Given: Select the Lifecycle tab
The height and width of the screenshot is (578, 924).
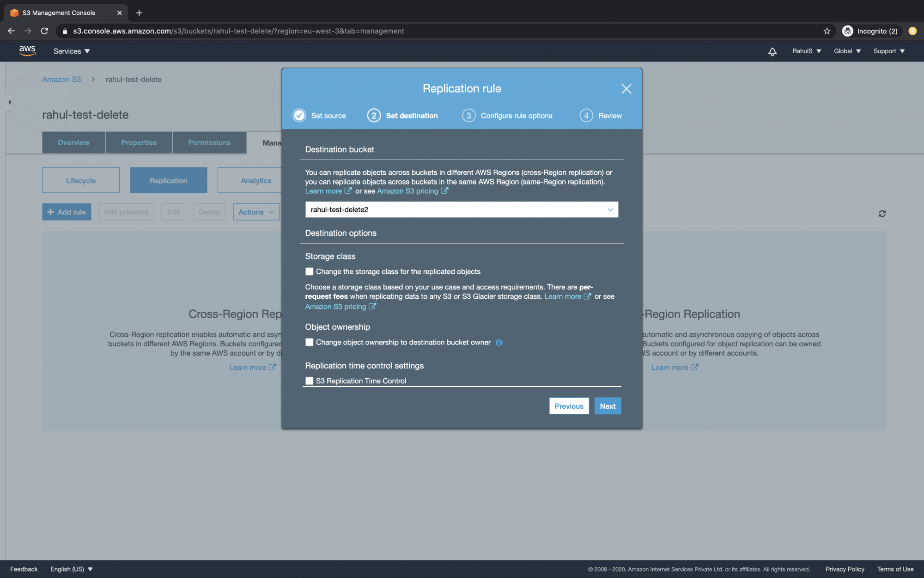Looking at the screenshot, I should pyautogui.click(x=81, y=180).
